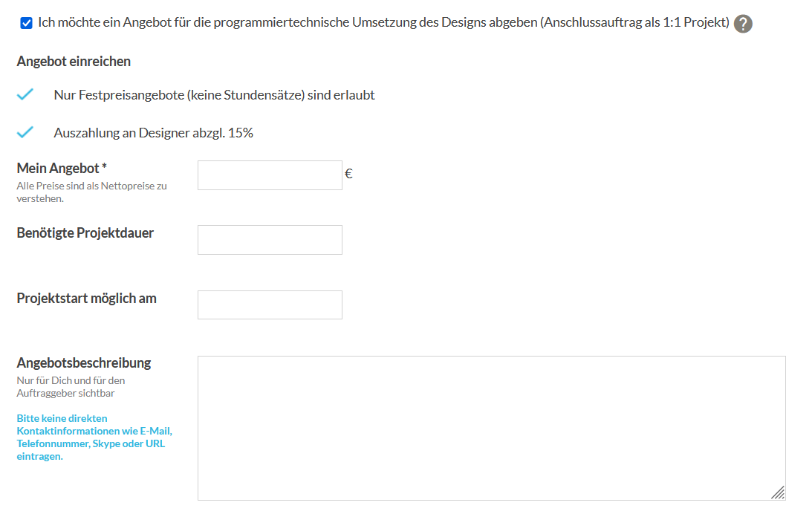Image resolution: width=812 pixels, height=514 pixels.
Task: Focus the Benötigte Projektdauer input field
Action: click(270, 240)
